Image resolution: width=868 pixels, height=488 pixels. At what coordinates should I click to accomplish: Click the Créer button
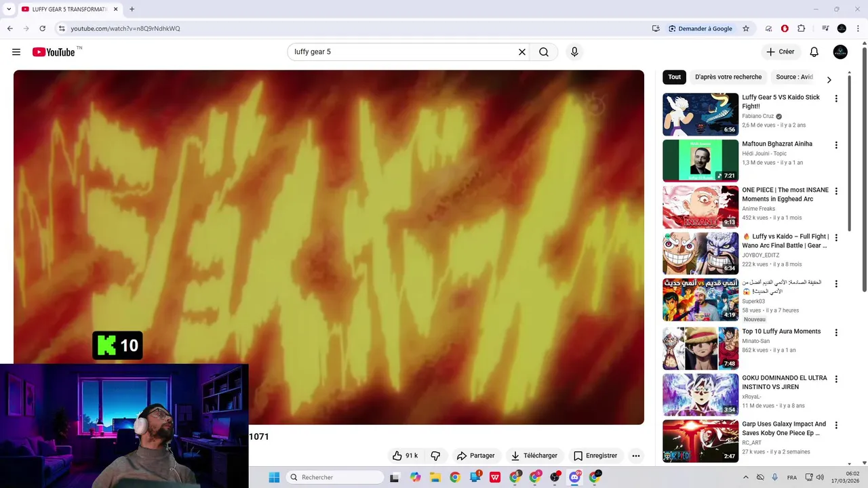pos(781,52)
